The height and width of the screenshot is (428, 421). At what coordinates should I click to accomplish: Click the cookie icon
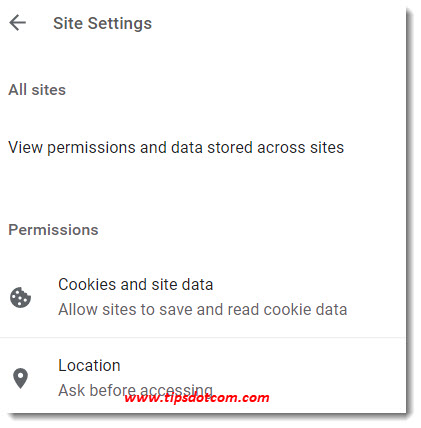[x=20, y=297]
